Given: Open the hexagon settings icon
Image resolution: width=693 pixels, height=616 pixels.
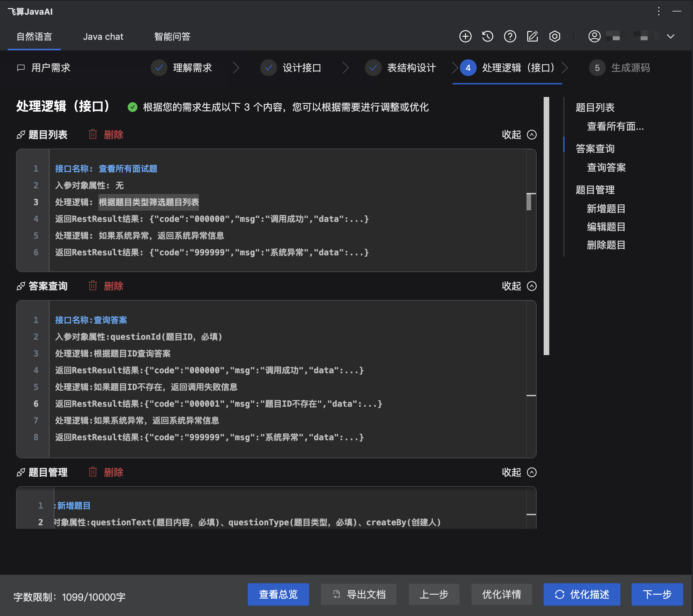Looking at the screenshot, I should pyautogui.click(x=554, y=36).
